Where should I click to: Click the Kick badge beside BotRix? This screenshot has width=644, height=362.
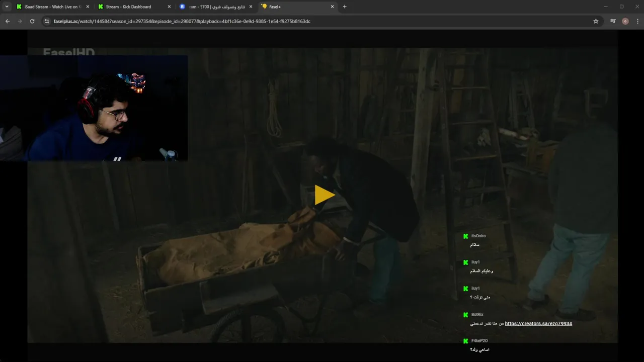(465, 315)
